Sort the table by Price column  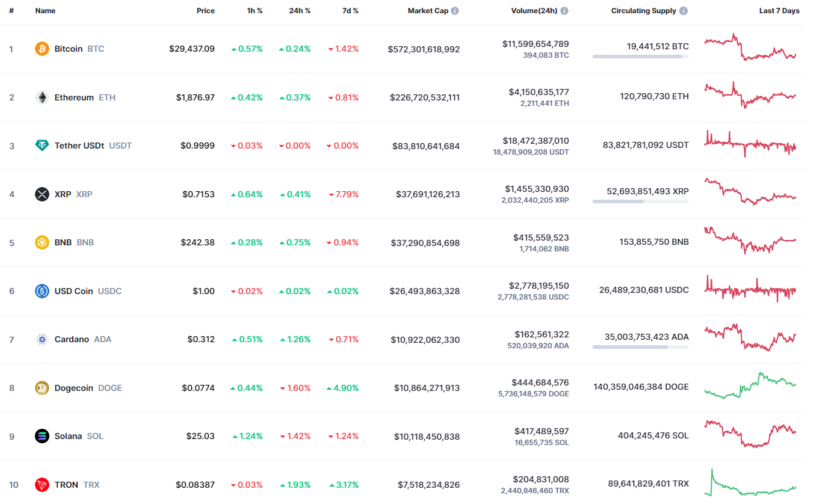(x=205, y=10)
